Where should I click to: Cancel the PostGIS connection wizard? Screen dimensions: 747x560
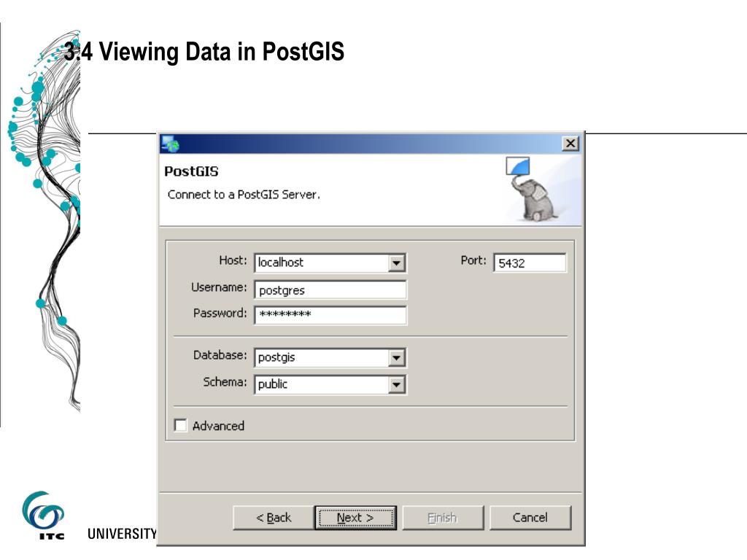pyautogui.click(x=530, y=518)
